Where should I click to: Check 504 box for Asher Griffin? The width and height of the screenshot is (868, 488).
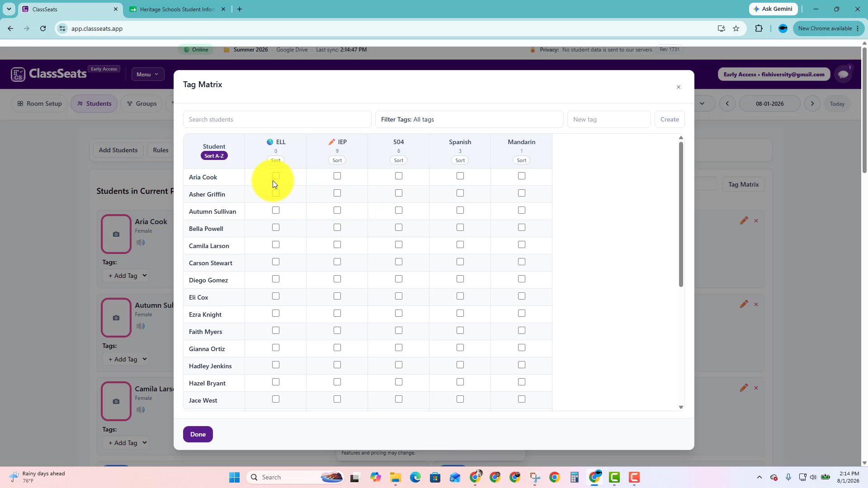(399, 193)
